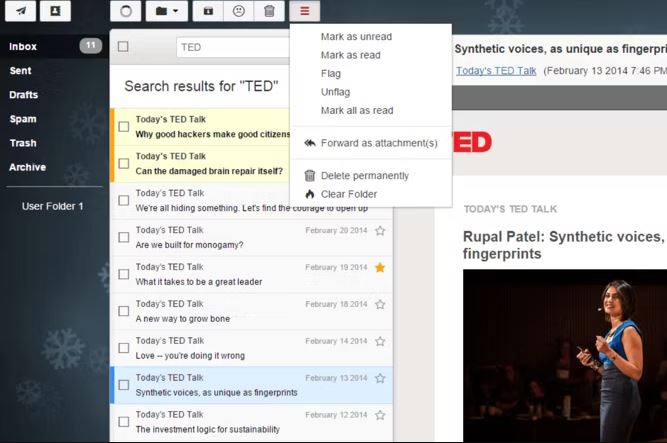Click the reload mail circle icon
The height and width of the screenshot is (443, 667).
[125, 11]
